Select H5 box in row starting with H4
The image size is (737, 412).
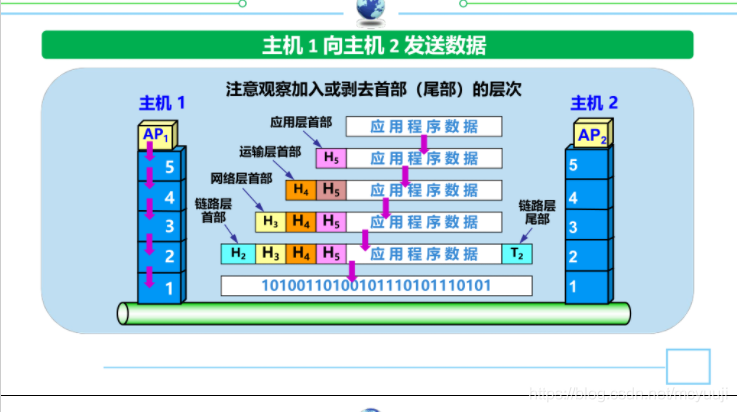click(x=331, y=190)
